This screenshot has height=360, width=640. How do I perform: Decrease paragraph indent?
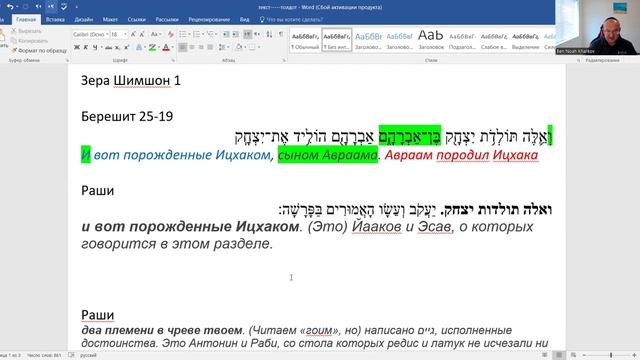[226, 34]
